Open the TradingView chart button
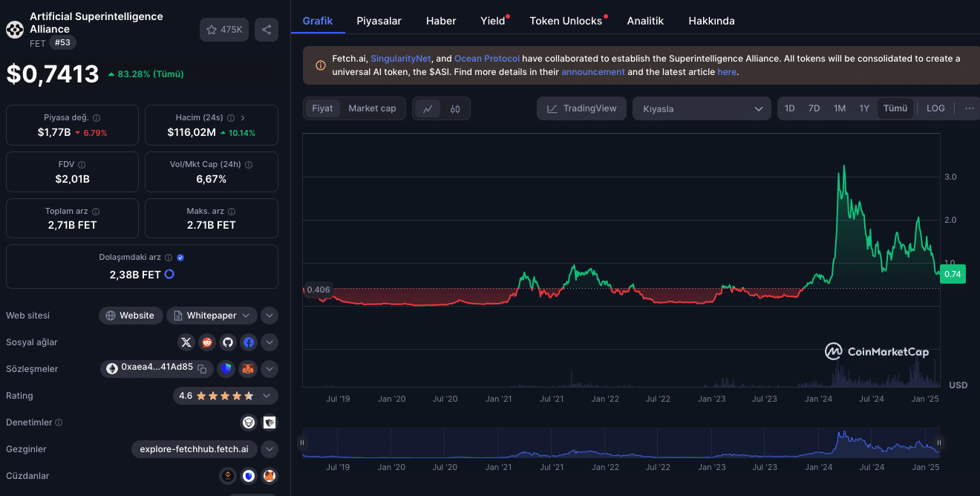The image size is (980, 496). 581,108
